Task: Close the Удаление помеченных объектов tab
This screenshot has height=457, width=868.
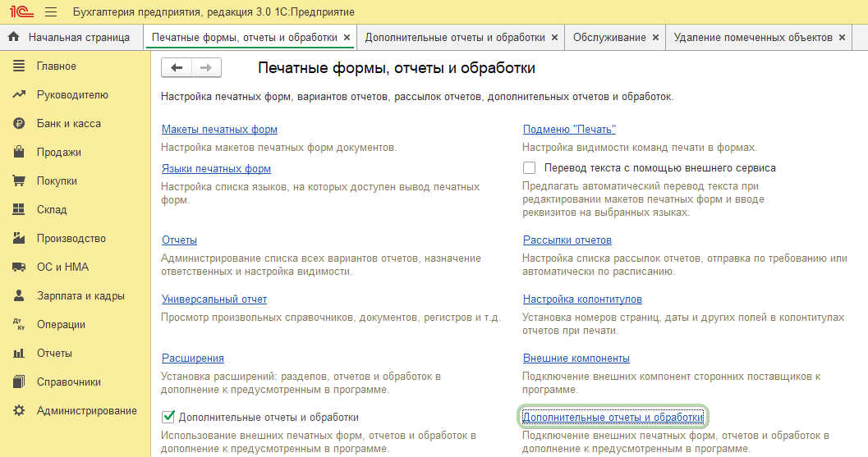Action: point(842,38)
